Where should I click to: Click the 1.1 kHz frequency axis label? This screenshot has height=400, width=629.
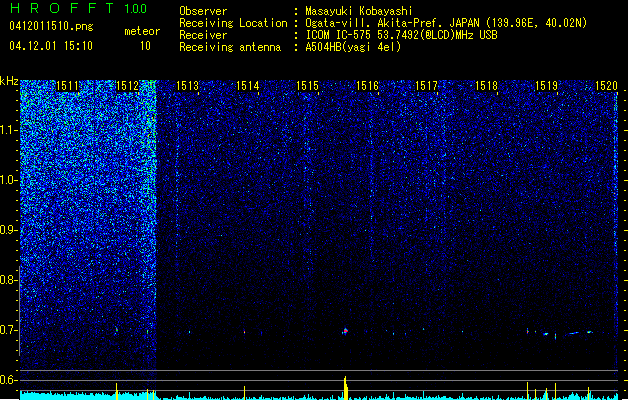9,130
